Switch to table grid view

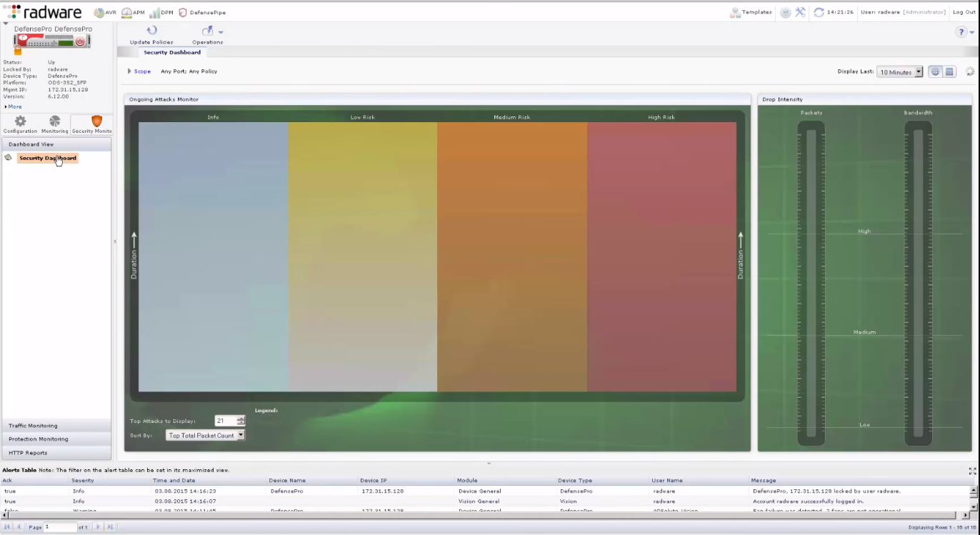point(949,71)
